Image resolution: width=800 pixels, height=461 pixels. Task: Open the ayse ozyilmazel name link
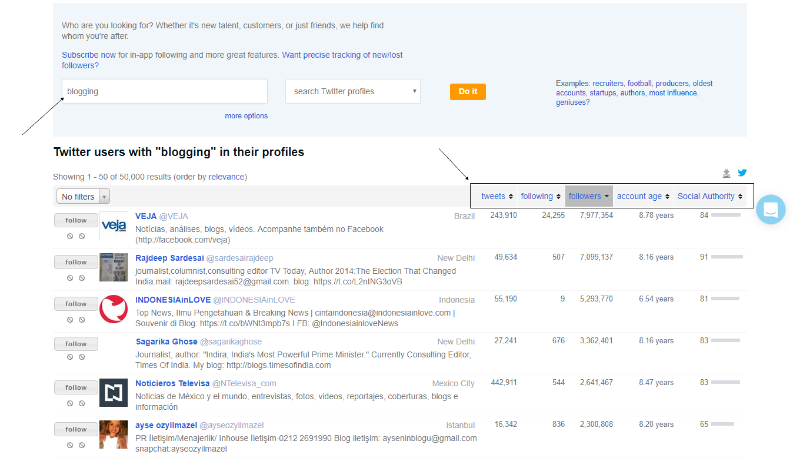[x=166, y=425]
